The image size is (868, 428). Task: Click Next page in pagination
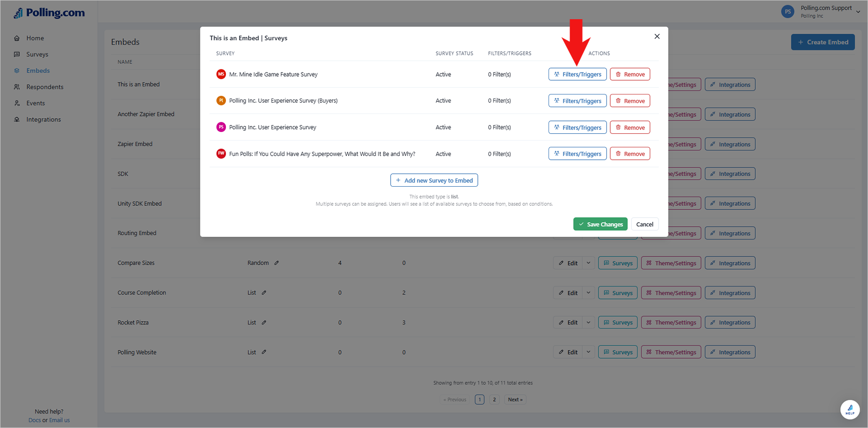pos(515,400)
